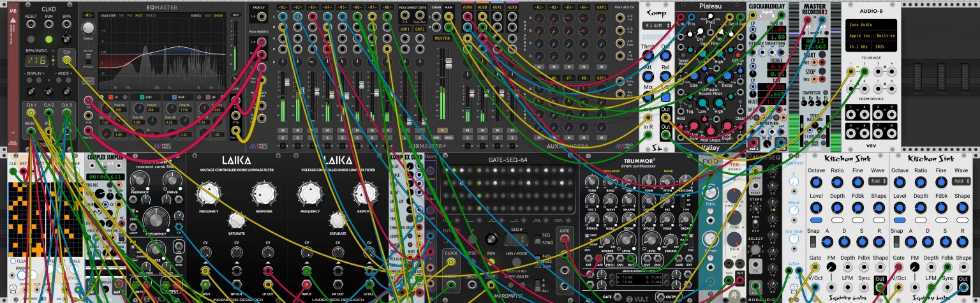Select FREEZE in the EQMaster analyser options
Image resolution: width=980 pixels, height=303 pixels.
pyautogui.click(x=151, y=15)
